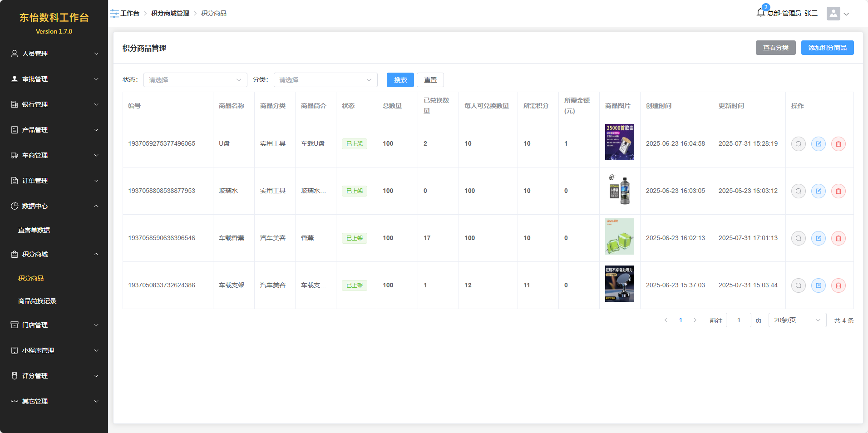
Task: Change the 20条/页 page size selector
Action: pos(797,320)
